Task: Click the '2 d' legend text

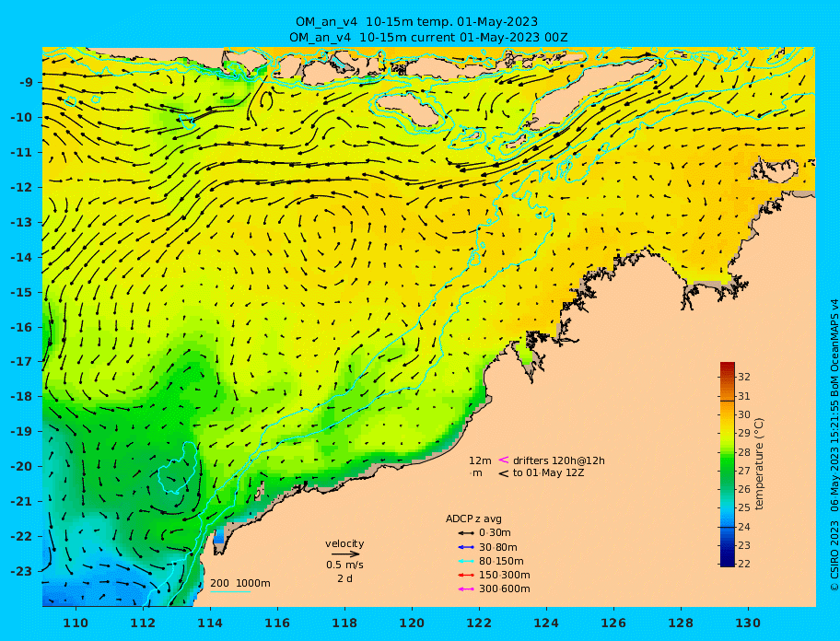Action: point(344,578)
